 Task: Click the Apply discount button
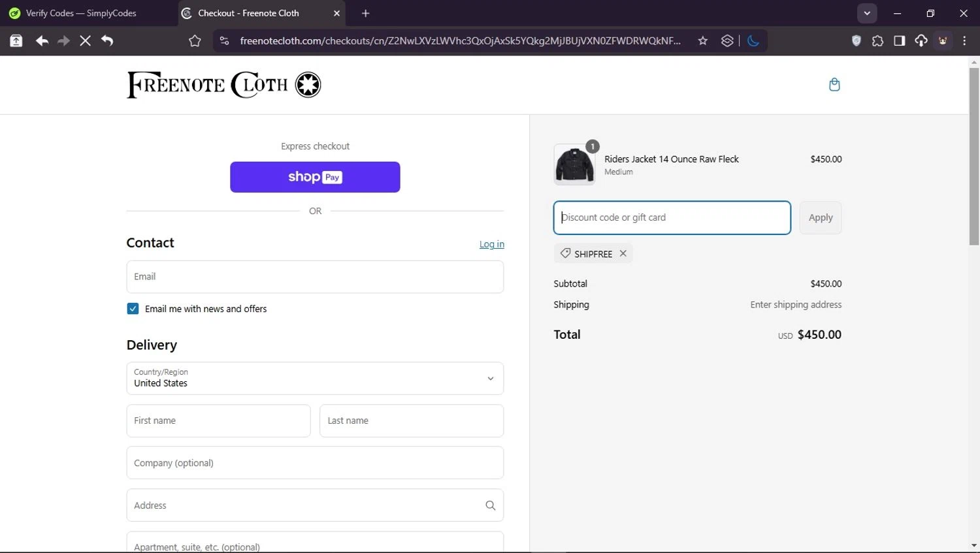(x=821, y=217)
